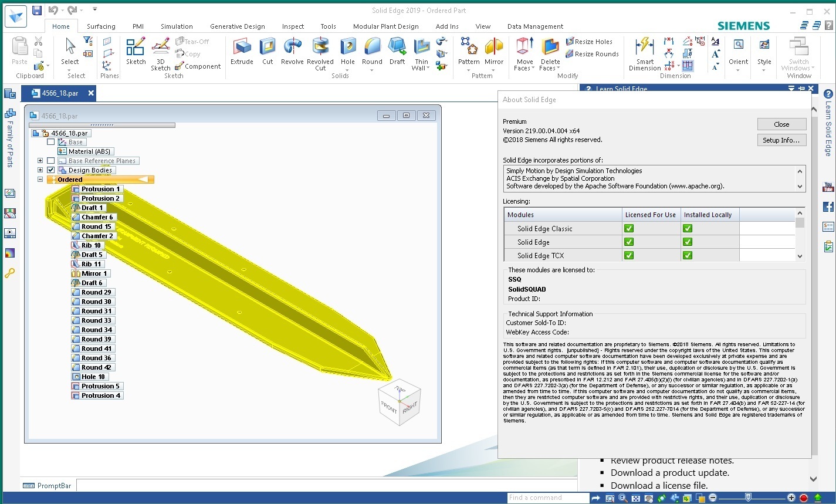The width and height of the screenshot is (836, 504).
Task: Click the Facebook icon on right sidebar
Action: point(828,207)
